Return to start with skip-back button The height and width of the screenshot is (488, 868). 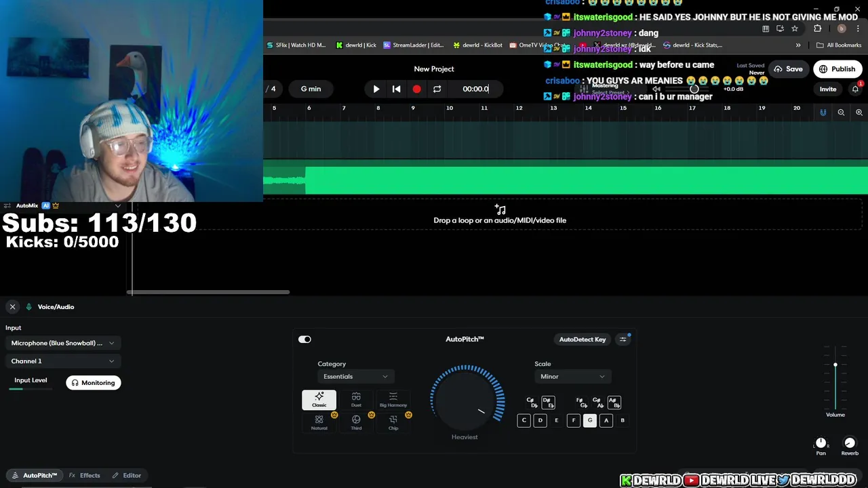click(397, 89)
